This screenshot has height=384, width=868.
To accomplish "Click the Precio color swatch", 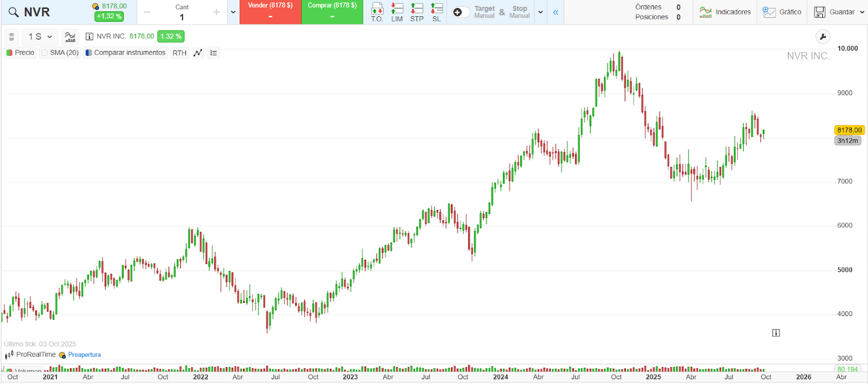I will click(x=9, y=53).
